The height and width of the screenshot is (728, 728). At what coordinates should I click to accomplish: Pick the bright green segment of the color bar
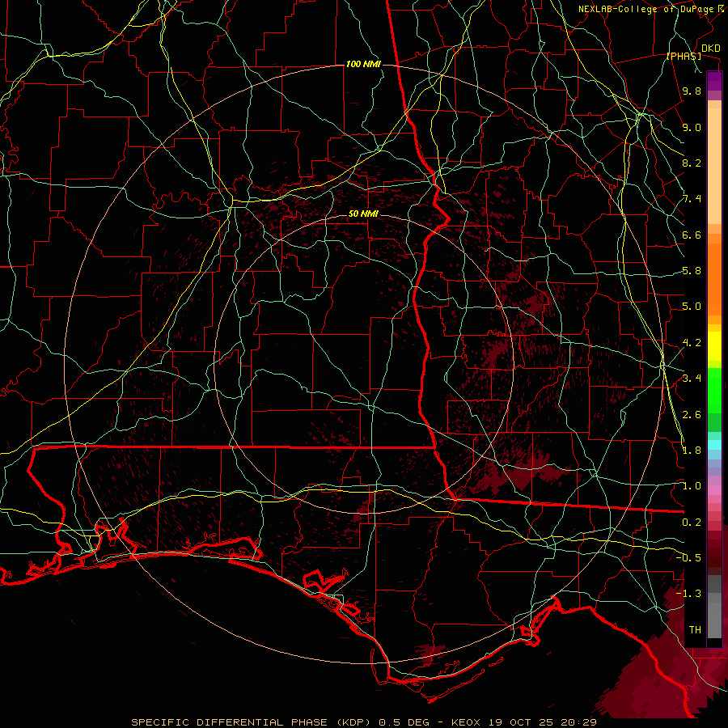tap(714, 390)
